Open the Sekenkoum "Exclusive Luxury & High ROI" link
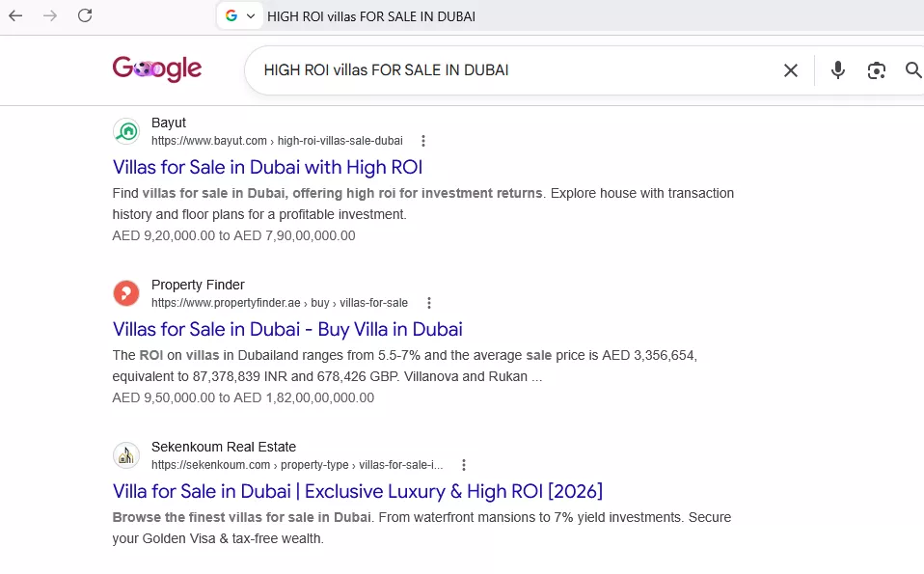The height and width of the screenshot is (574, 924). click(x=358, y=491)
